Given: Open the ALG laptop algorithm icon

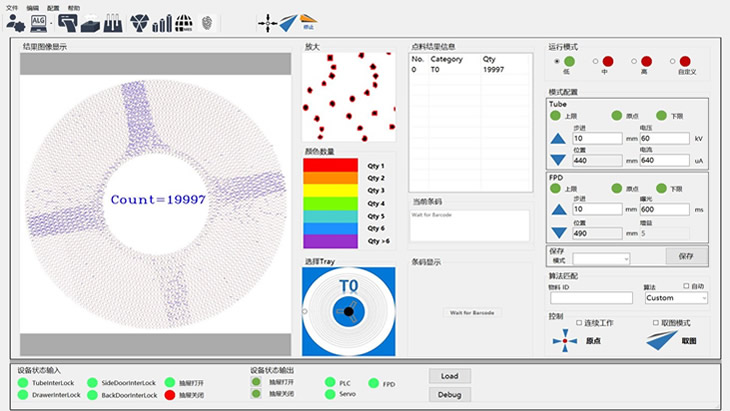Looking at the screenshot, I should 38,23.
